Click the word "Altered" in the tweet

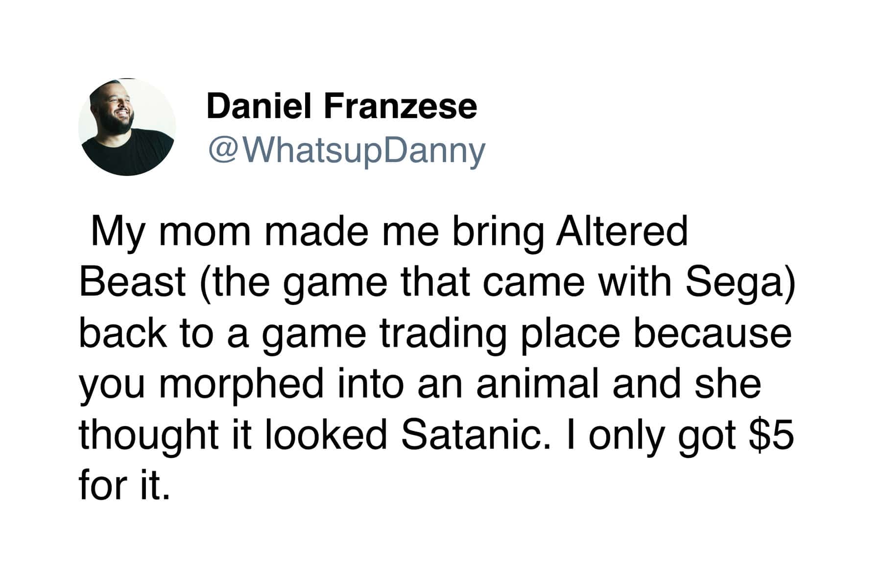pos(621,232)
